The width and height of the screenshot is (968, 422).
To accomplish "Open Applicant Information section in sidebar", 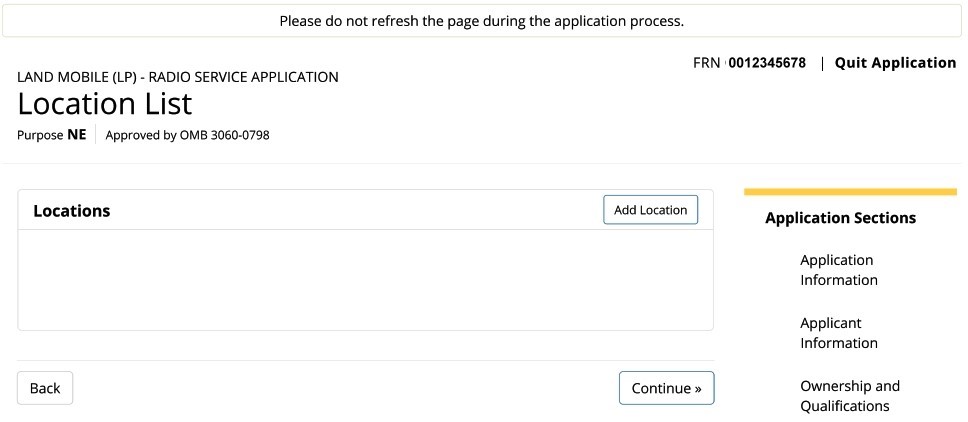I will 839,333.
